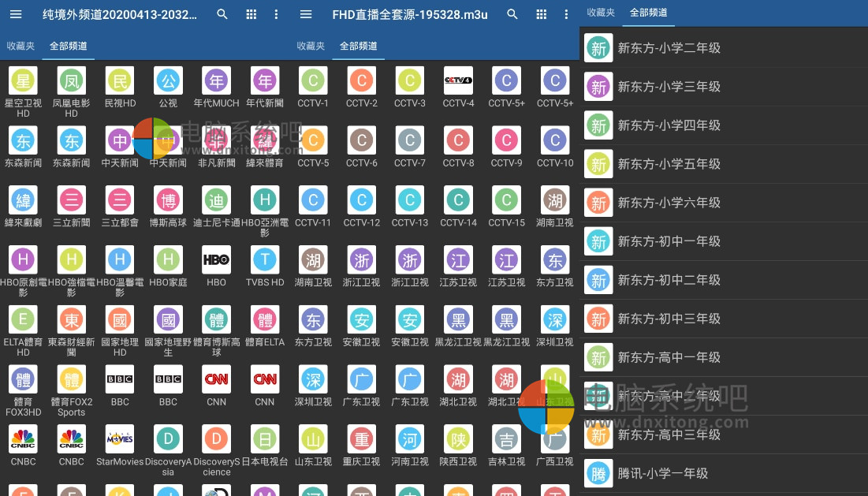
Task: Open the HBO channel icon
Action: pos(216,259)
